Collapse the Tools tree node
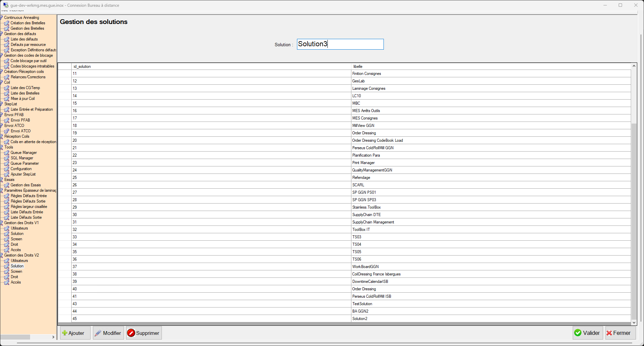The height and width of the screenshot is (346, 644). pyautogui.click(x=1, y=147)
